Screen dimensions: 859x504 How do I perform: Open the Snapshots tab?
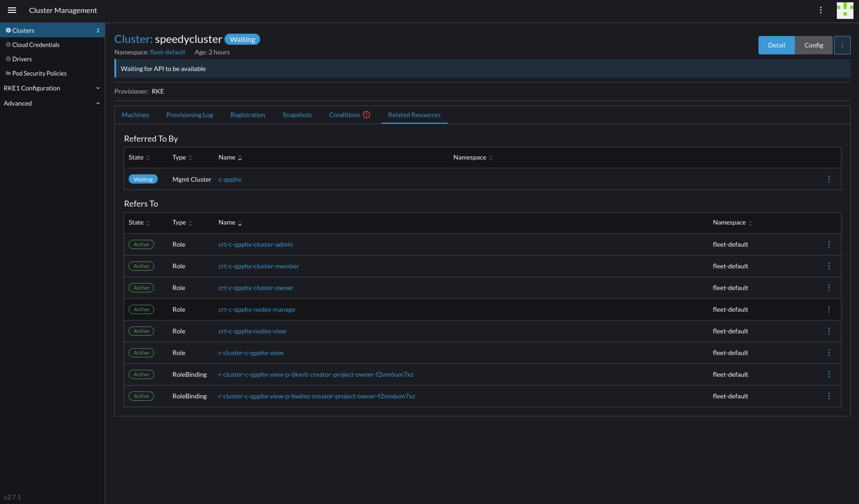pos(297,114)
